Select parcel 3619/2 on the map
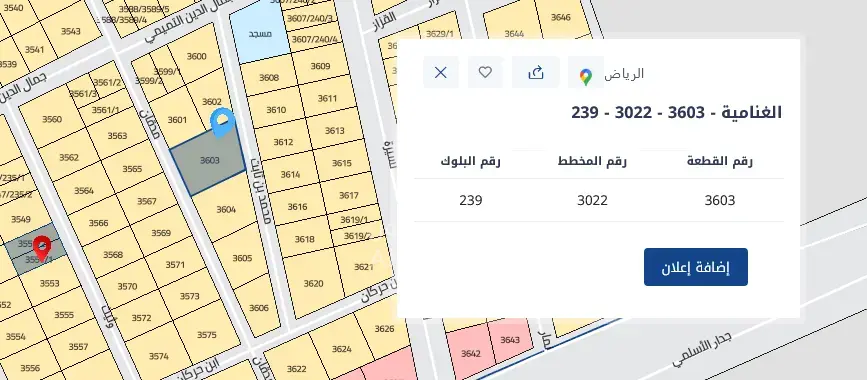The height and width of the screenshot is (380, 867). pos(357,236)
